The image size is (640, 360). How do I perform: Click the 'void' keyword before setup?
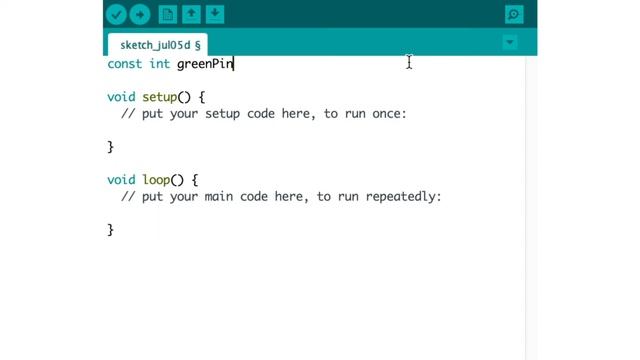click(121, 97)
